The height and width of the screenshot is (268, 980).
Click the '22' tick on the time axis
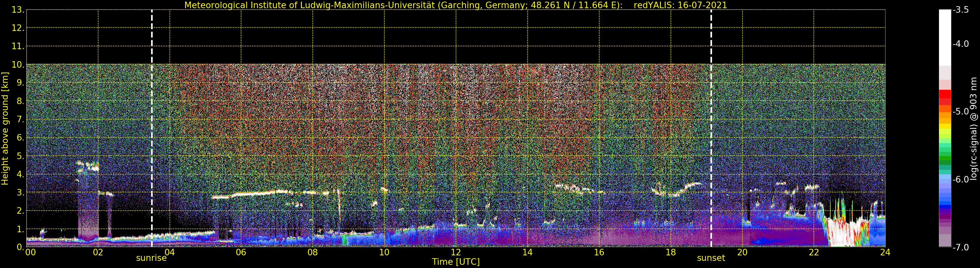(814, 252)
